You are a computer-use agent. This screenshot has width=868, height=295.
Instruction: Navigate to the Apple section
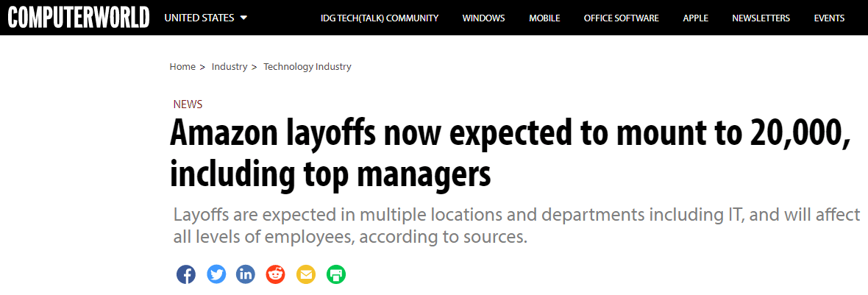click(696, 18)
